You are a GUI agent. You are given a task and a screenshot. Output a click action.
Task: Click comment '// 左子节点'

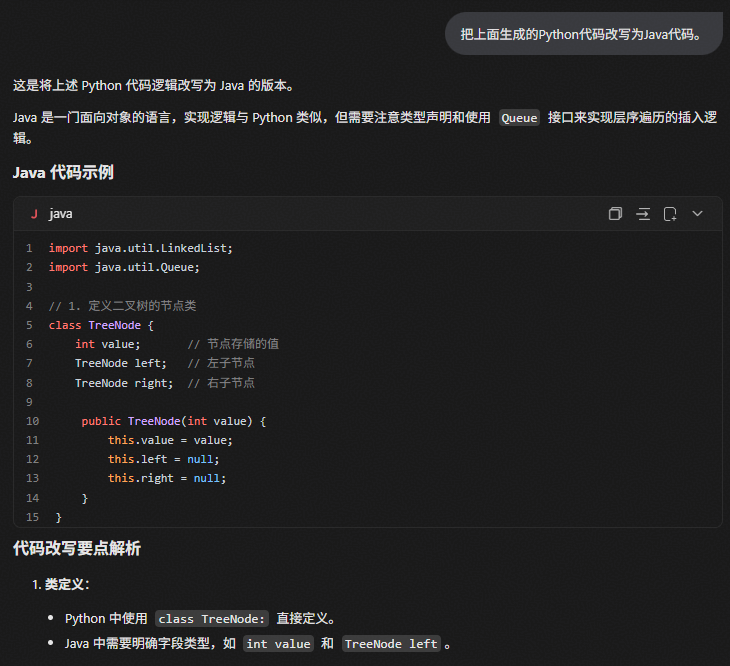coord(221,363)
